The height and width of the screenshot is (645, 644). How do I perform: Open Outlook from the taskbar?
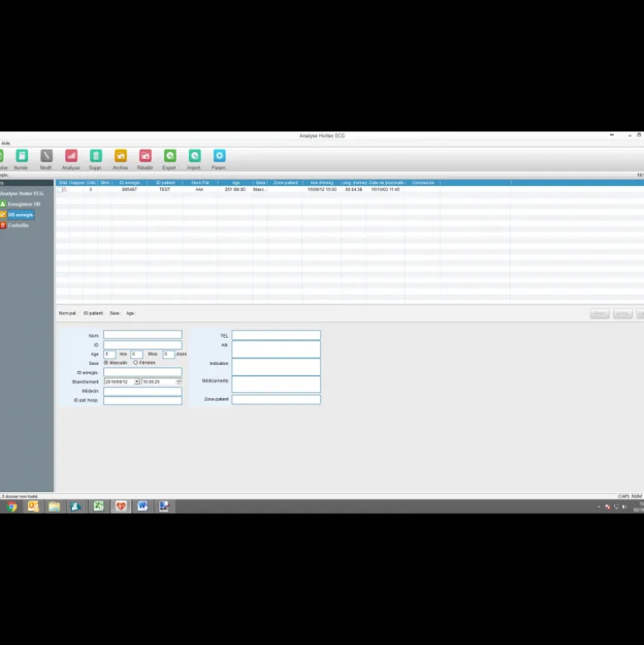tap(33, 506)
